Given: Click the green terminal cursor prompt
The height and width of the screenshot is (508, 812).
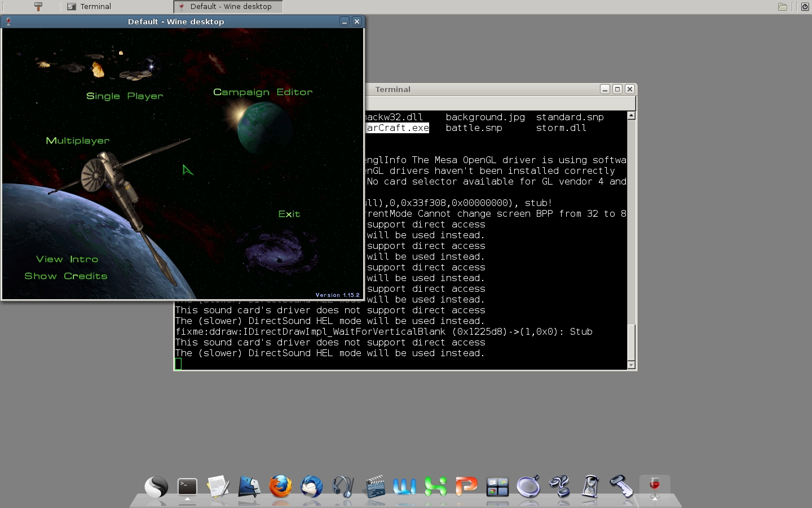Looking at the screenshot, I should [178, 364].
